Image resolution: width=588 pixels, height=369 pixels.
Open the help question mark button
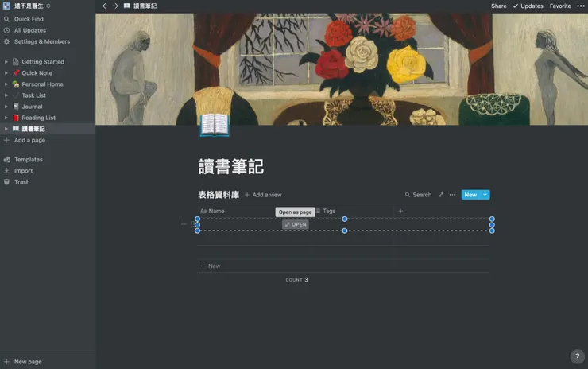coord(577,356)
